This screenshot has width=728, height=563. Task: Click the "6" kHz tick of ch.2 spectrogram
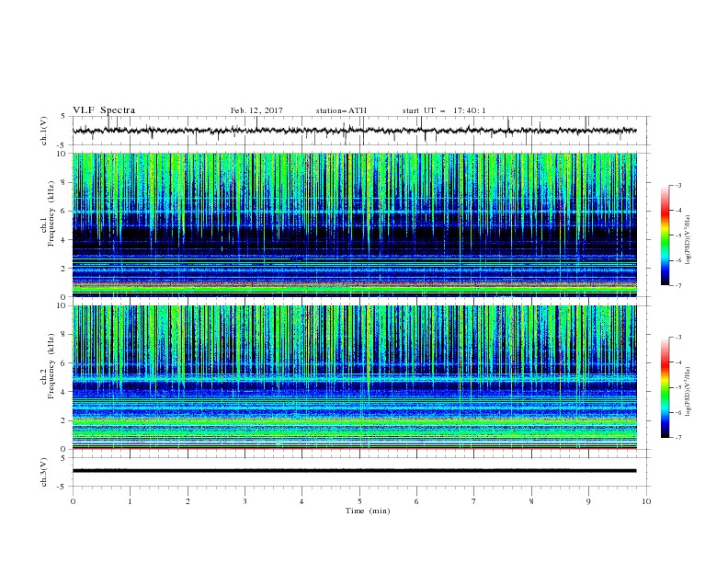pyautogui.click(x=63, y=363)
